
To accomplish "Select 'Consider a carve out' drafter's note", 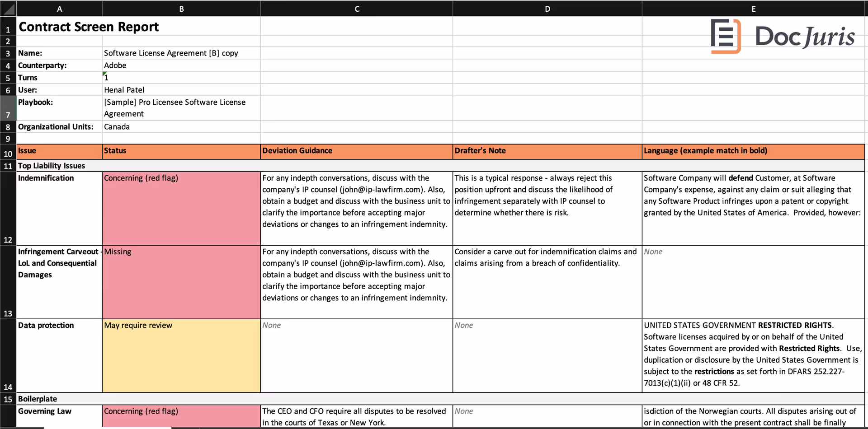I will click(x=547, y=282).
